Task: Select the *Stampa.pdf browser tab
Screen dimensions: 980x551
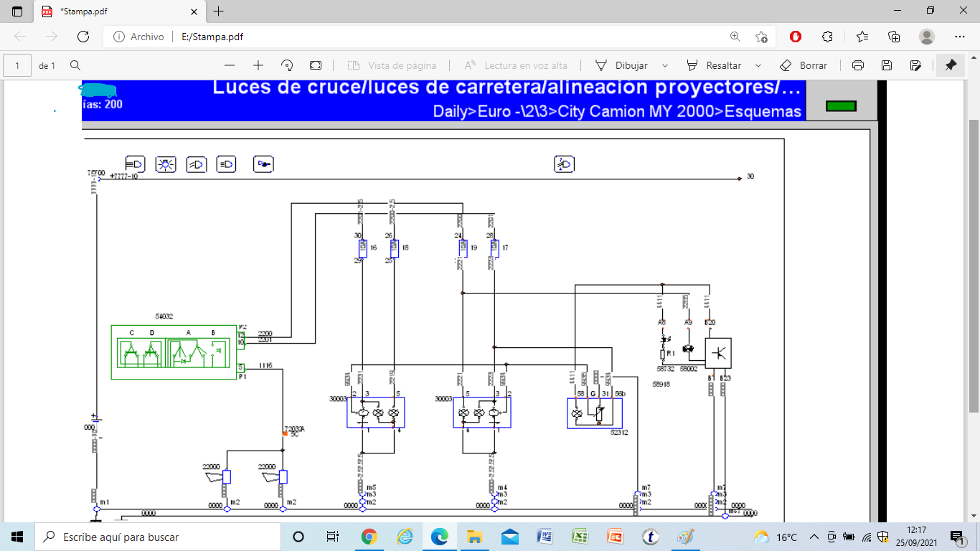Action: [x=119, y=11]
